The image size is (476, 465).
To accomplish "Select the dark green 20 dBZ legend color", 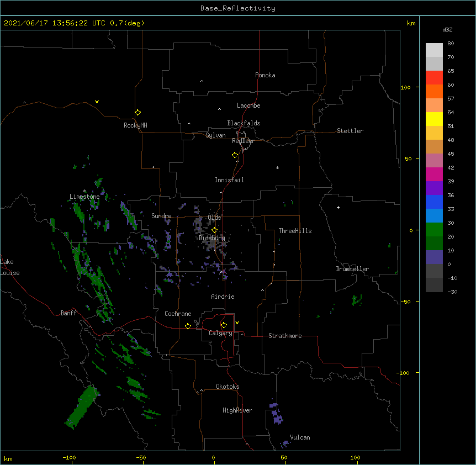I will 434,243.
